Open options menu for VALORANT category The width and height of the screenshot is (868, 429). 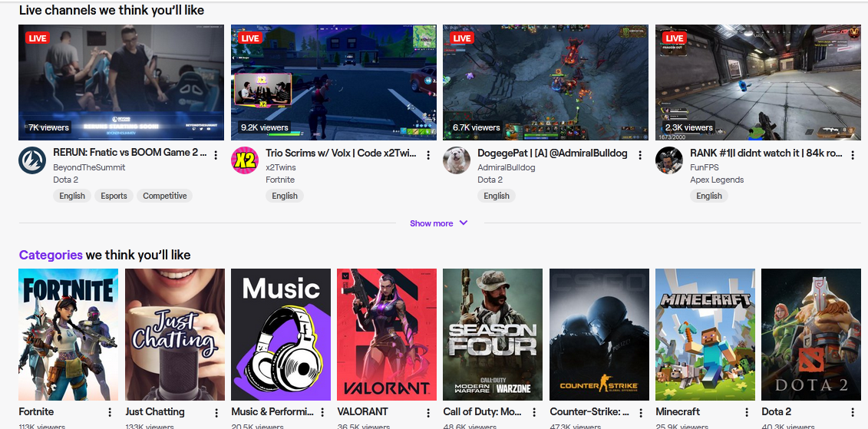(428, 412)
